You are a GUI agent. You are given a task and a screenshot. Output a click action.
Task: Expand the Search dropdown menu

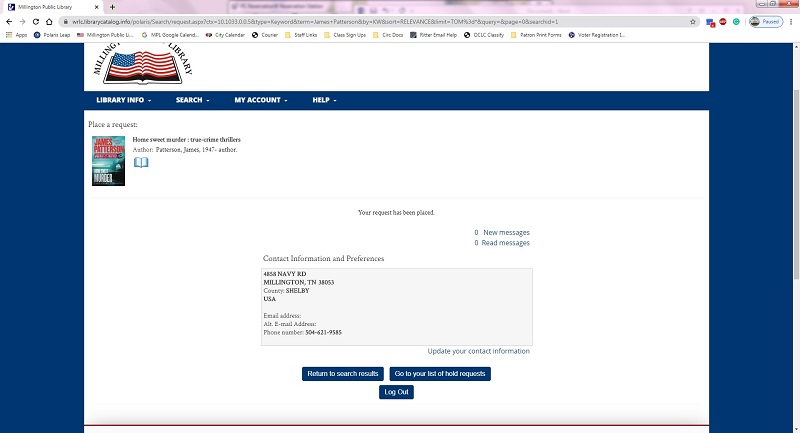192,100
